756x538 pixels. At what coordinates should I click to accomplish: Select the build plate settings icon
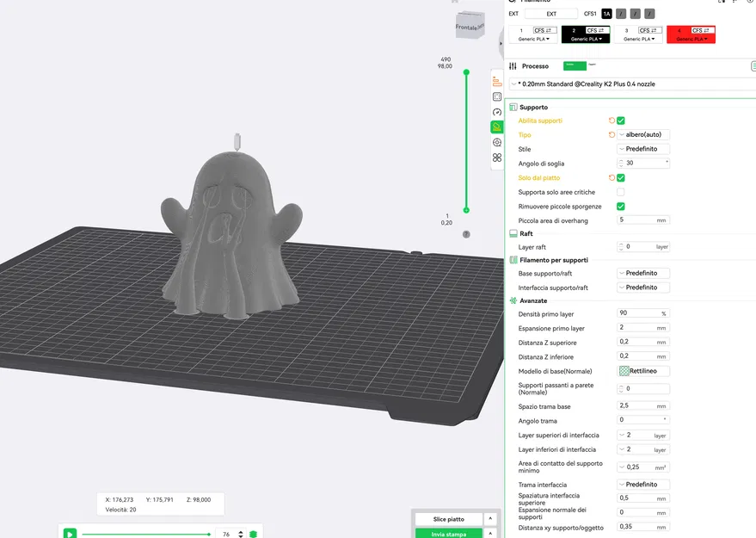[x=496, y=96]
